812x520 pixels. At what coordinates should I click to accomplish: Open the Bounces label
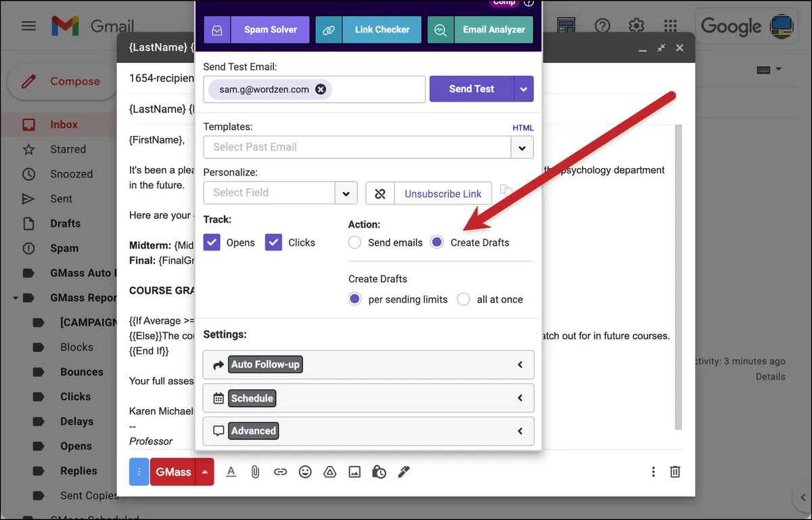point(81,372)
